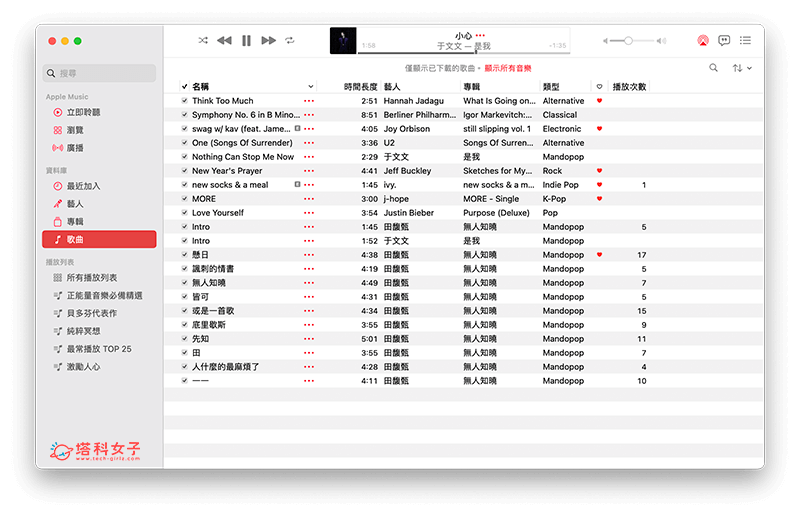Open more menu for 先知
800x516 pixels.
point(309,339)
